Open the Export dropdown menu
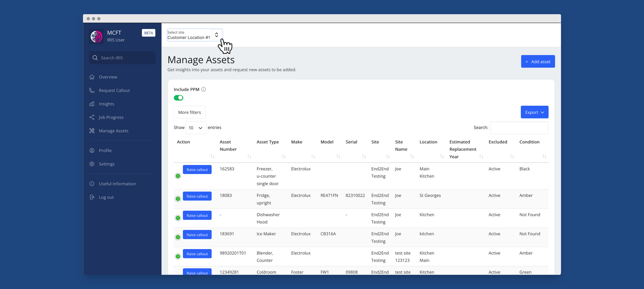644x289 pixels. tap(534, 112)
